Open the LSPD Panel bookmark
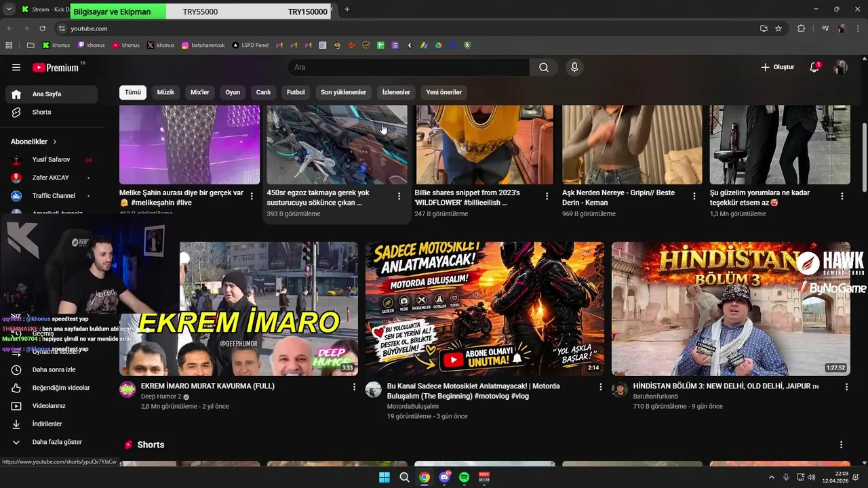 pos(250,45)
